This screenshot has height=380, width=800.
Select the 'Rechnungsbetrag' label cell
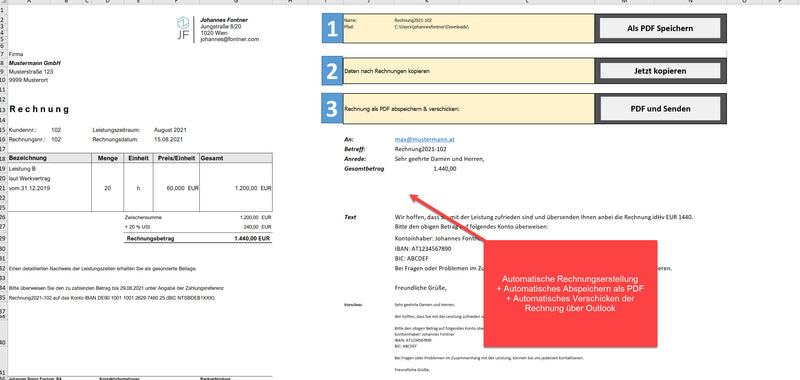[151, 238]
